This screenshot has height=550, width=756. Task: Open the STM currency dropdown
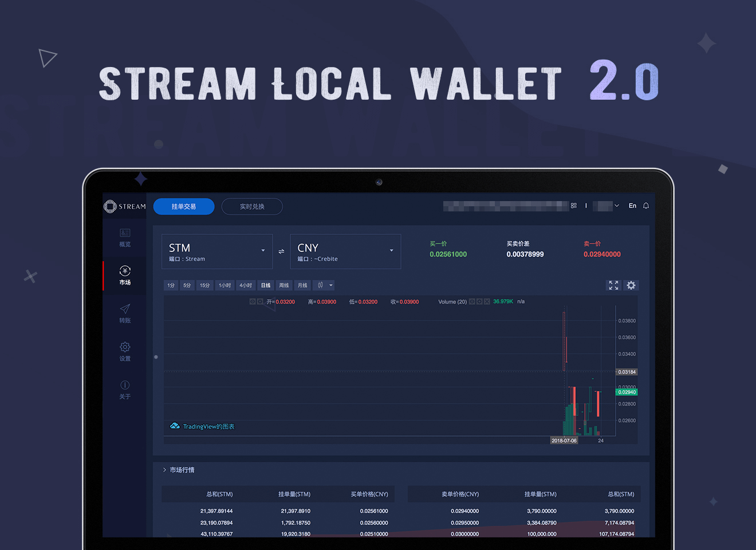217,252
